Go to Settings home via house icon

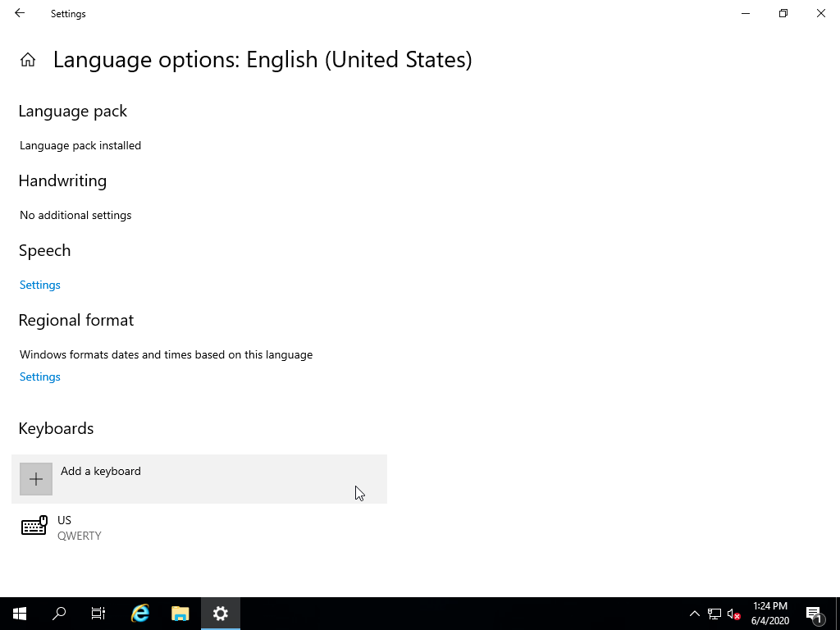[28, 60]
